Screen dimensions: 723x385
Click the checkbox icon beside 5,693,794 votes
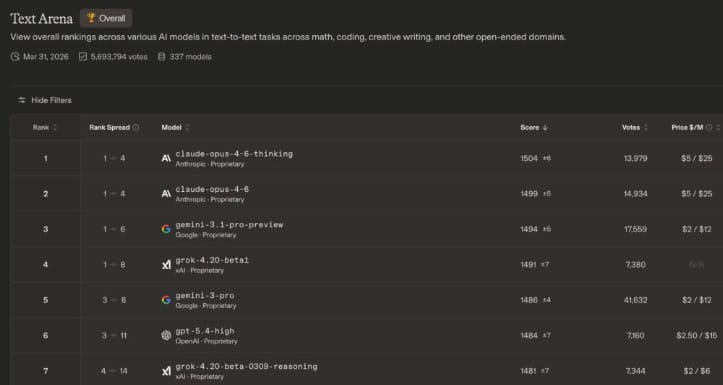tap(83, 57)
